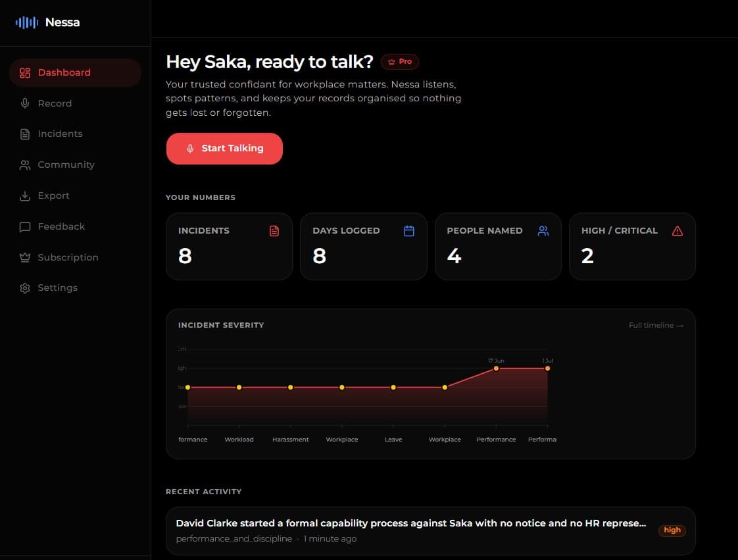The height and width of the screenshot is (560, 738).
Task: Open the Export page
Action: 75,195
